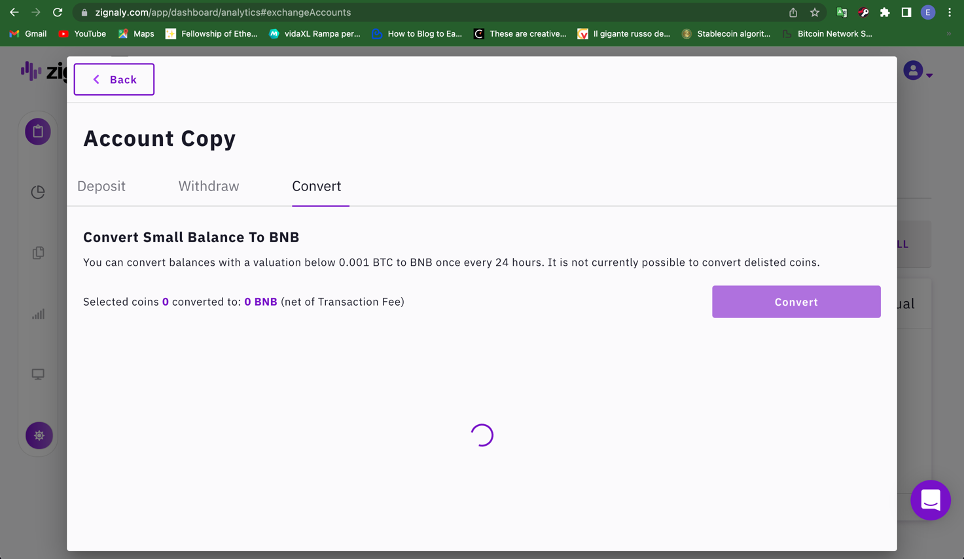Show more bookmarks chevron

click(949, 34)
